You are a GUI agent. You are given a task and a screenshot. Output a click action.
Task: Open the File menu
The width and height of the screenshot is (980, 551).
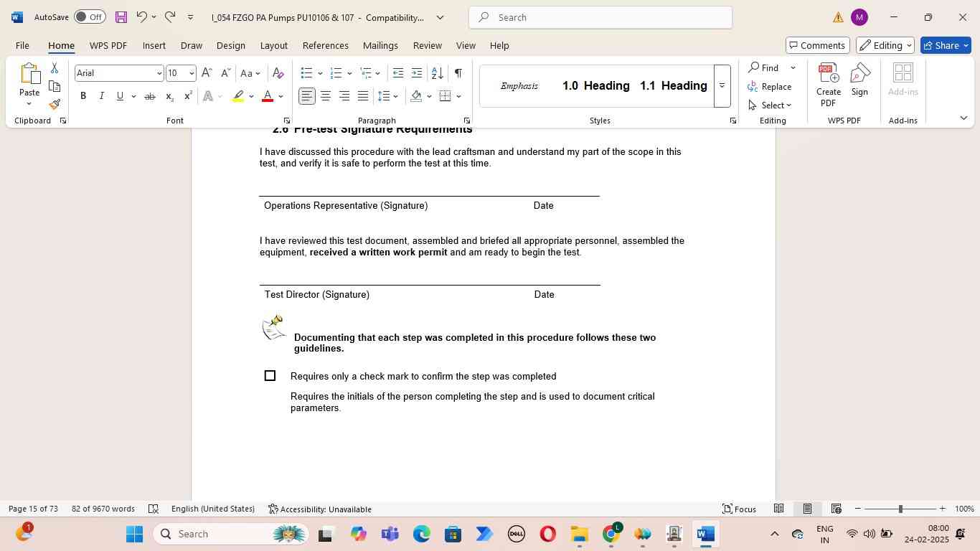22,45
